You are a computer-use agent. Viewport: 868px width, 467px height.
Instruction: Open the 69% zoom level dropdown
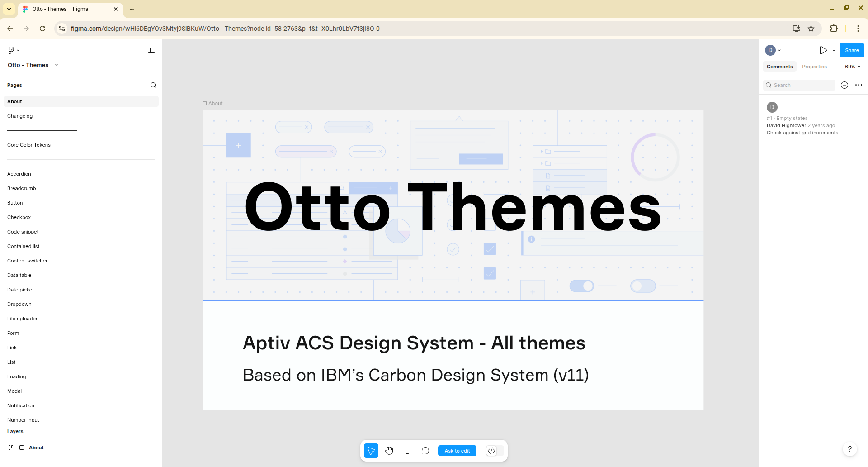pos(852,67)
